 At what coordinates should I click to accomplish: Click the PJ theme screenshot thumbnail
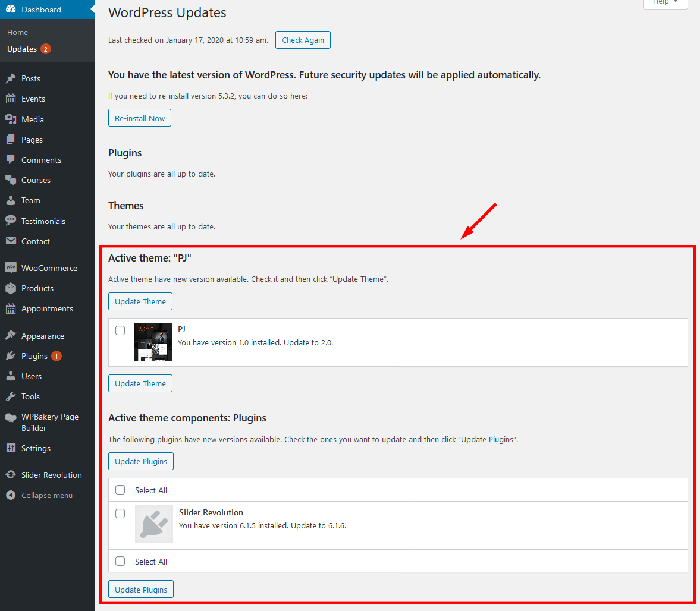click(x=153, y=342)
